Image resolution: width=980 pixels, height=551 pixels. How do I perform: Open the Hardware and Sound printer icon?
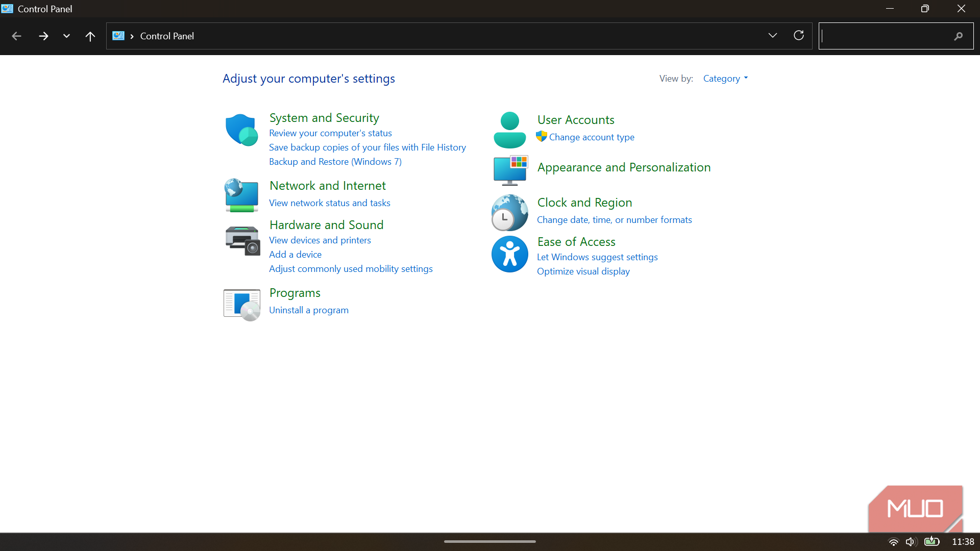tap(242, 241)
